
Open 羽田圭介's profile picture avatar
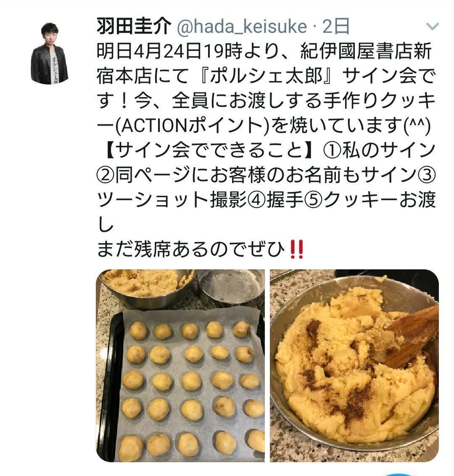pyautogui.click(x=49, y=53)
